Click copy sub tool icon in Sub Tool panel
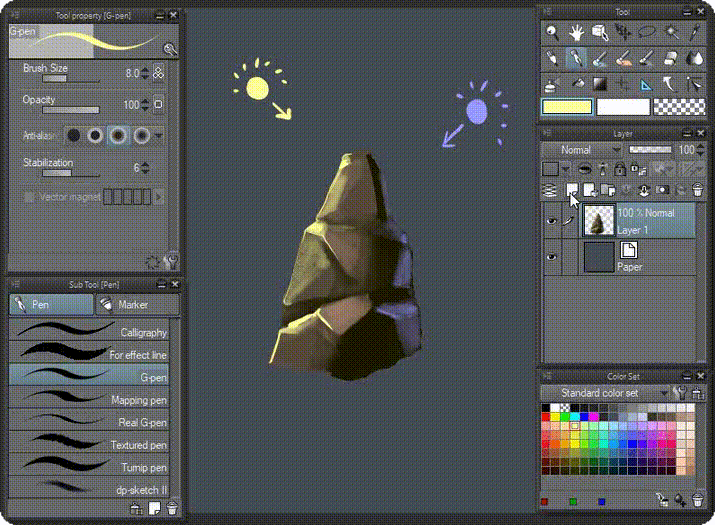 (x=154, y=508)
